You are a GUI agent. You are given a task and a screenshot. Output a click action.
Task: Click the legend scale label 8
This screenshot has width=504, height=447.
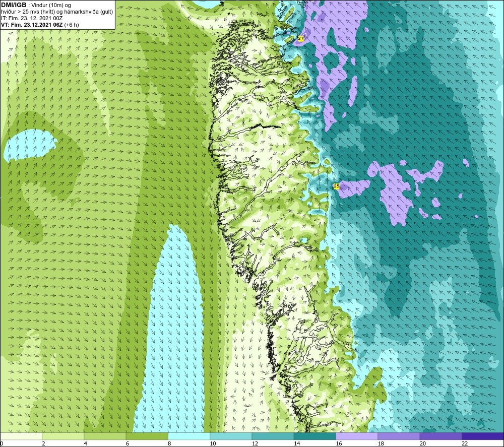(169, 443)
